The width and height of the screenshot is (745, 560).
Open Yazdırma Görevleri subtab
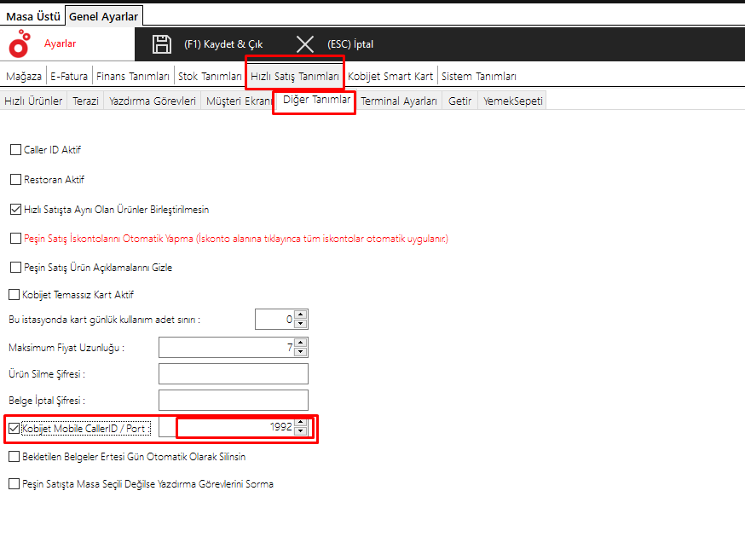tap(152, 101)
